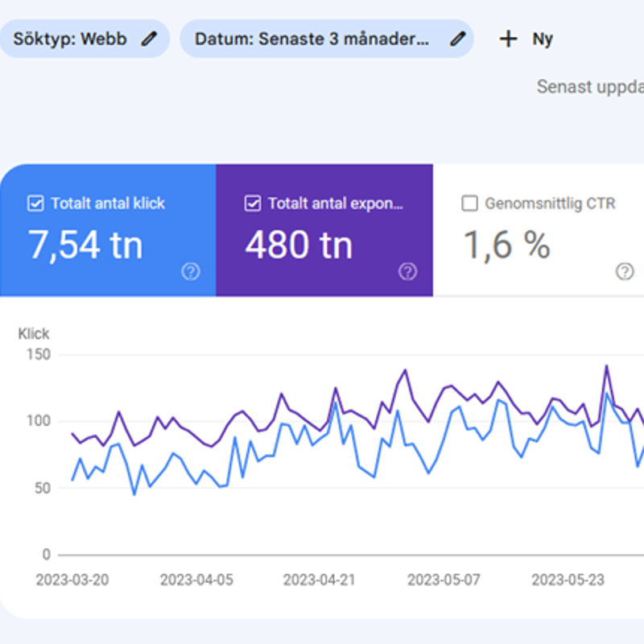Open the Datum: Senaste 3 månader chip text

312,39
